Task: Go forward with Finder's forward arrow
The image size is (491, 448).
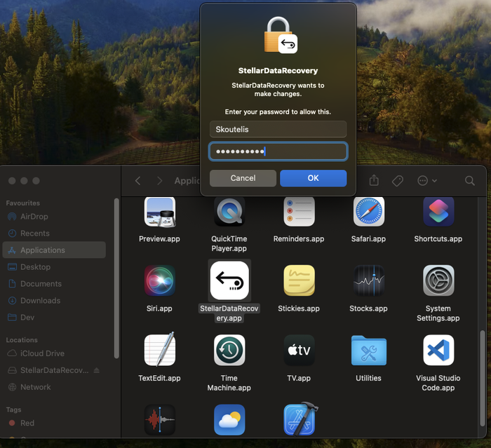Action: [160, 181]
